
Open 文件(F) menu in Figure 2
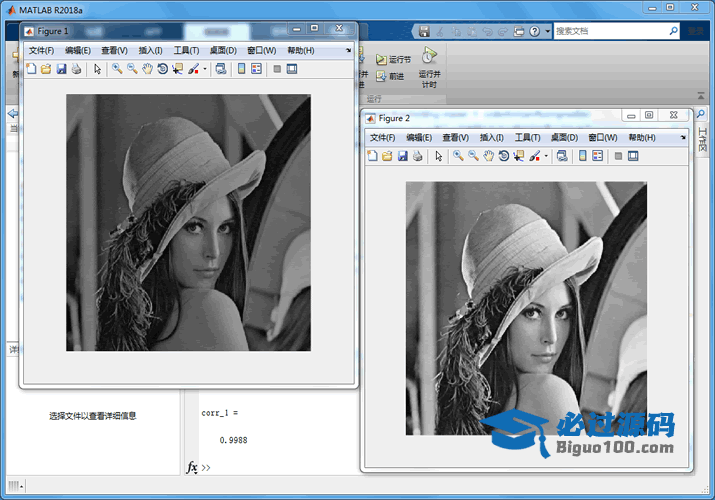pos(383,138)
